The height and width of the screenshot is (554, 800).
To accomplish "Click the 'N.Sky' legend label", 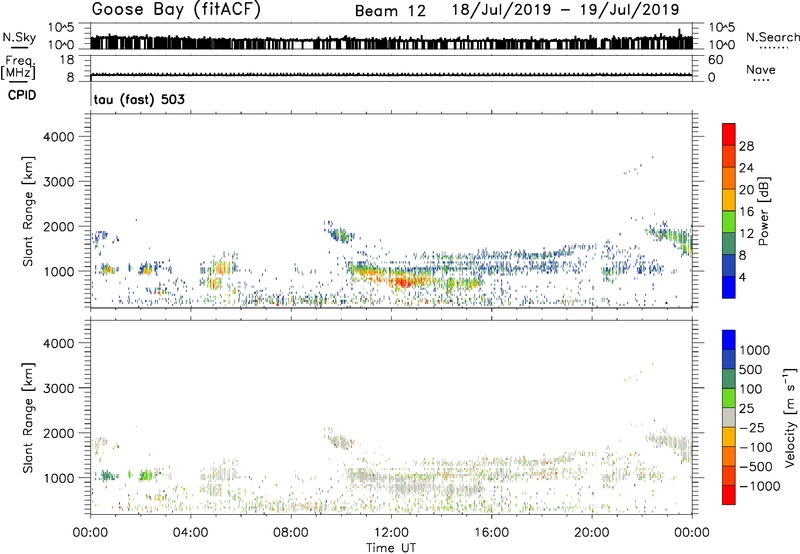I will click(19, 37).
